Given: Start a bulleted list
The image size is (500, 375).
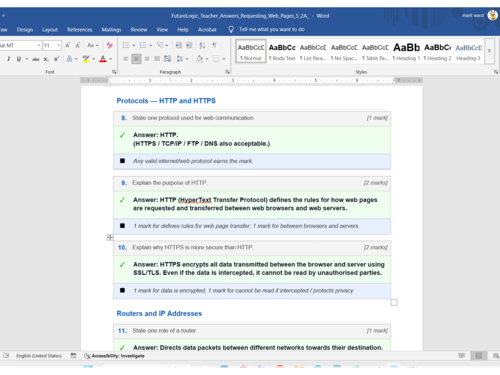Looking at the screenshot, I should (x=126, y=45).
